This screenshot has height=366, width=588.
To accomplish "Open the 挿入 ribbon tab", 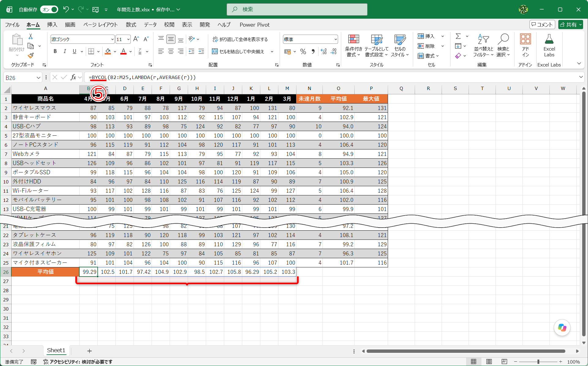I will tap(52, 25).
